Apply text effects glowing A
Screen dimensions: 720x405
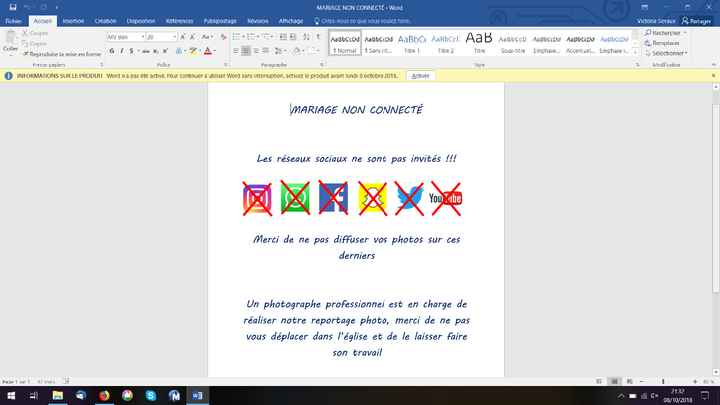(179, 51)
